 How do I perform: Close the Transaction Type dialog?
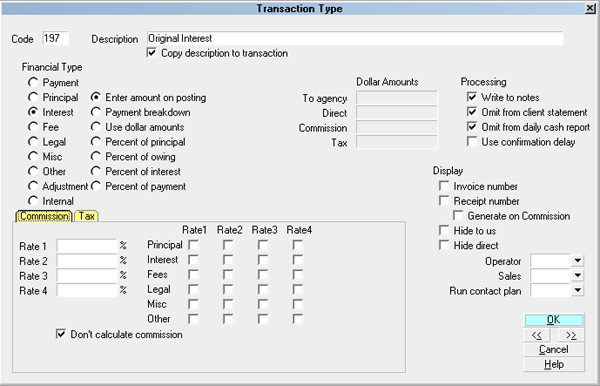[x=590, y=8]
